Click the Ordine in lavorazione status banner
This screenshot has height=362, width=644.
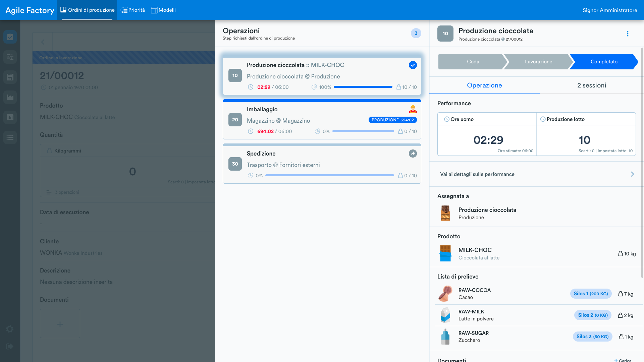click(x=123, y=58)
